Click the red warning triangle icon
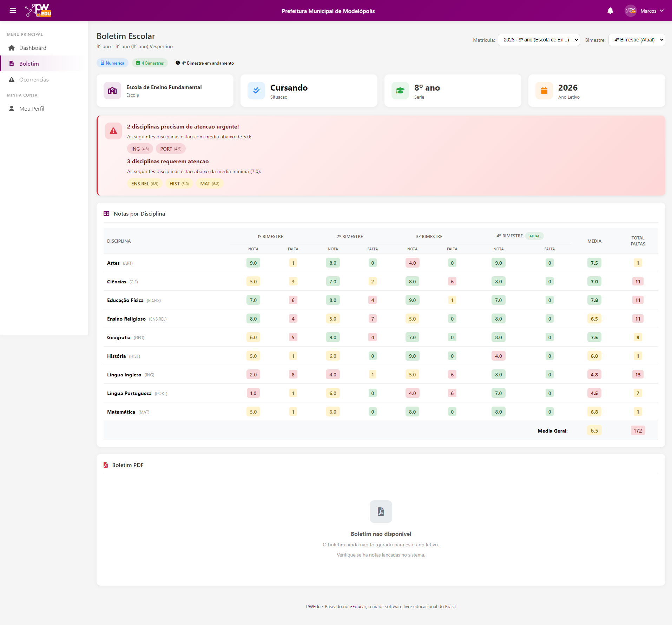Screen dimensions: 672x625 tap(113, 131)
